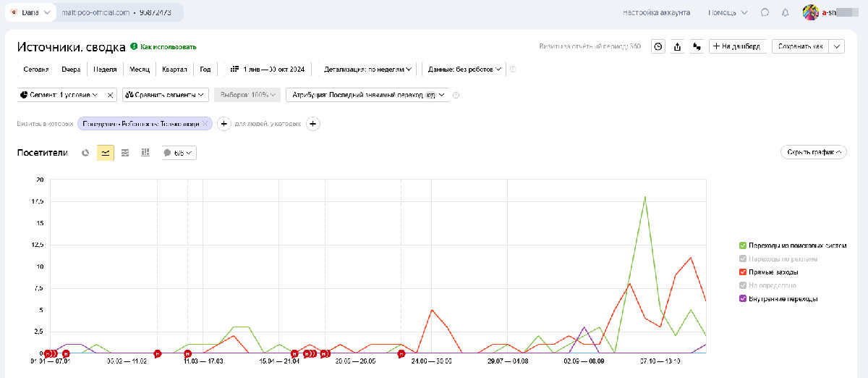Viewport: 868px width, 378px height.
Task: Open notifications bell icon
Action: [786, 12]
